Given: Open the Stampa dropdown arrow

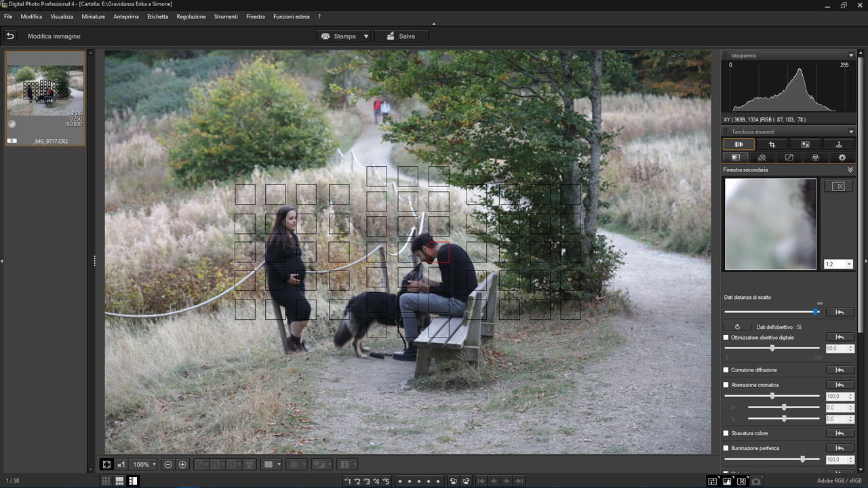Looking at the screenshot, I should 366,36.
